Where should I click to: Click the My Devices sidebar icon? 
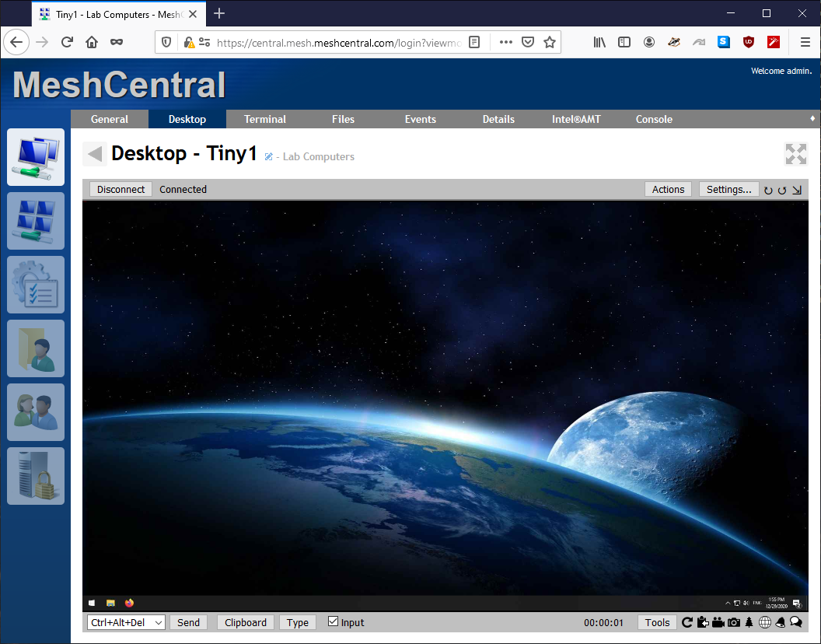[36, 157]
